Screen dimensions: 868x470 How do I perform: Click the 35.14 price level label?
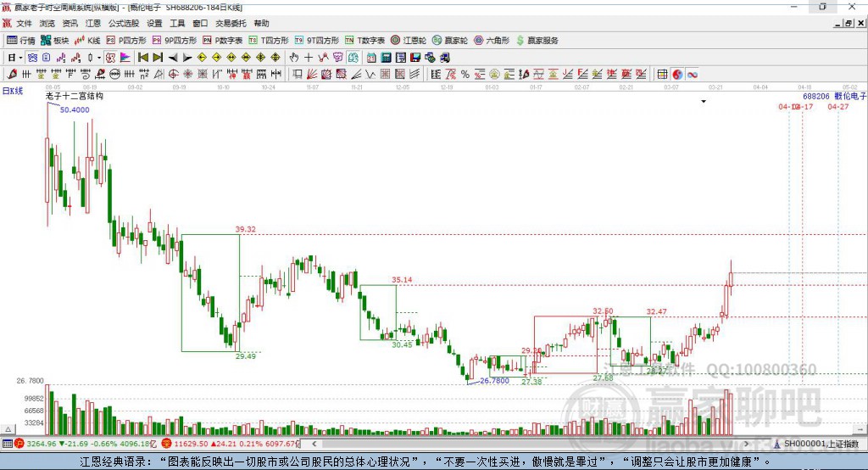point(402,279)
